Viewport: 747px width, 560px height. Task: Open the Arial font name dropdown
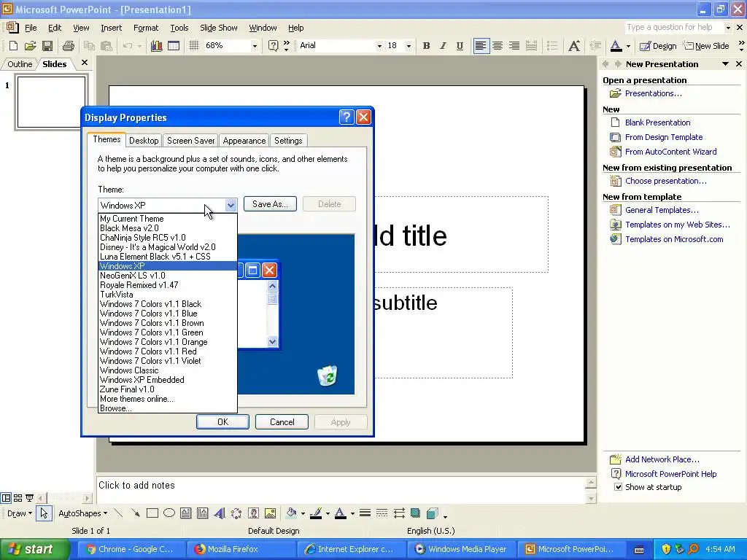[x=379, y=46]
